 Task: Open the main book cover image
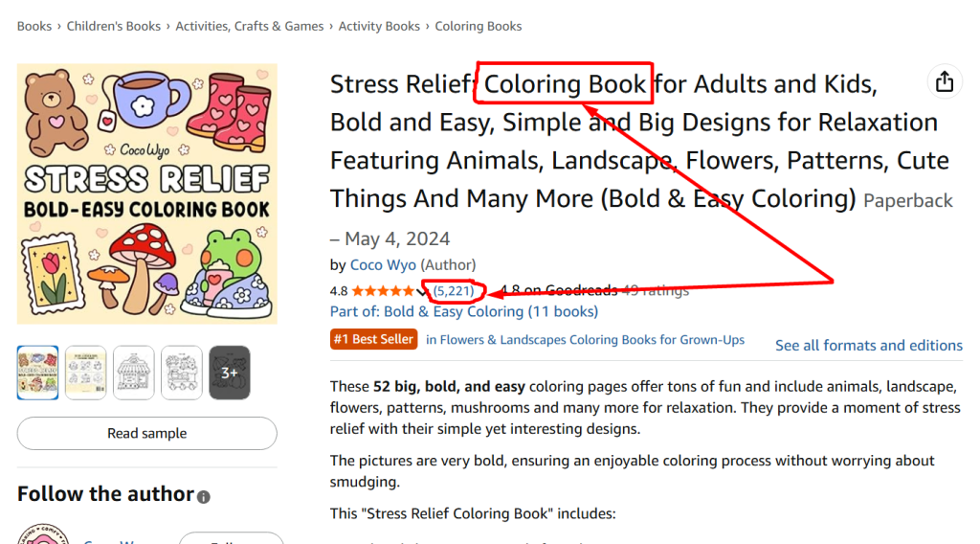146,193
